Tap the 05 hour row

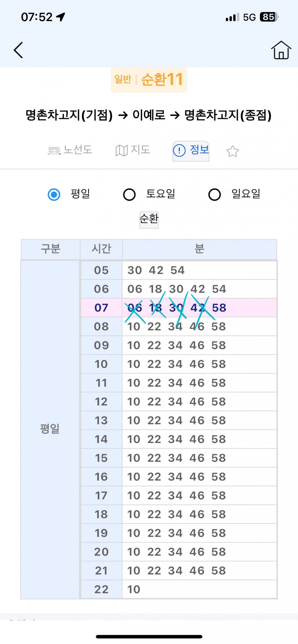coord(101,270)
